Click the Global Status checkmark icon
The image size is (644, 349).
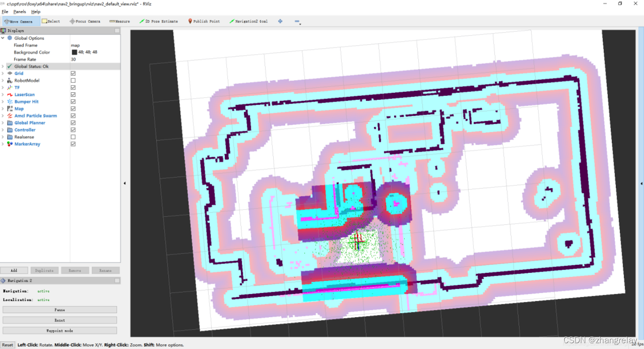[x=10, y=66]
